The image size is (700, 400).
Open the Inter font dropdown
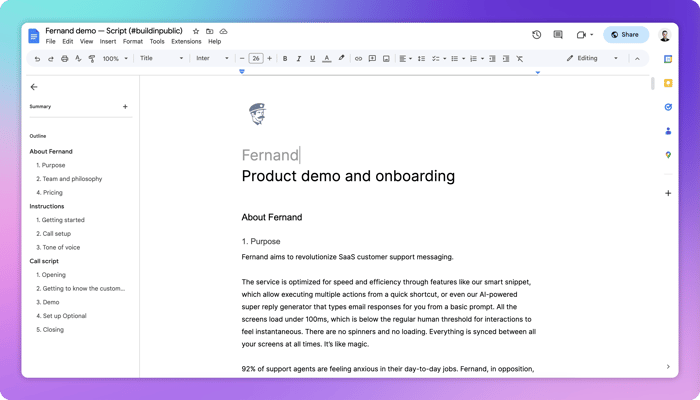pyautogui.click(x=212, y=58)
